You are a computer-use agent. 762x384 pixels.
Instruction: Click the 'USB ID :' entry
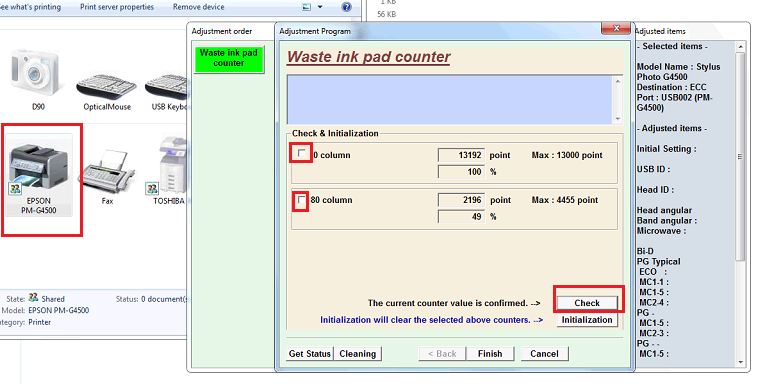(x=654, y=169)
